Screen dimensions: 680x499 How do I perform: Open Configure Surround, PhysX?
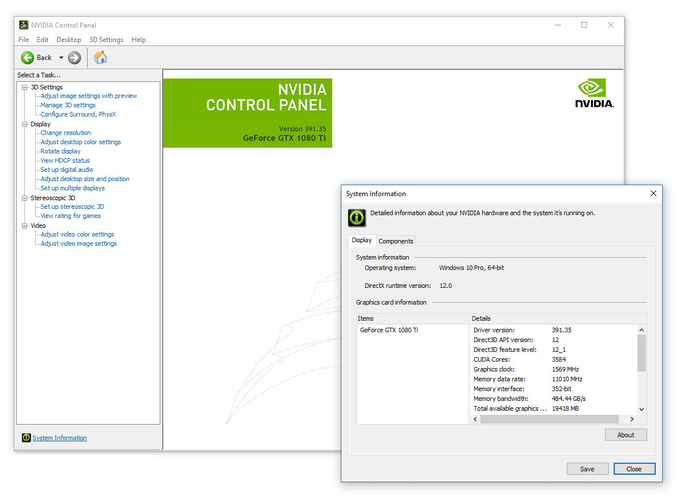click(78, 114)
